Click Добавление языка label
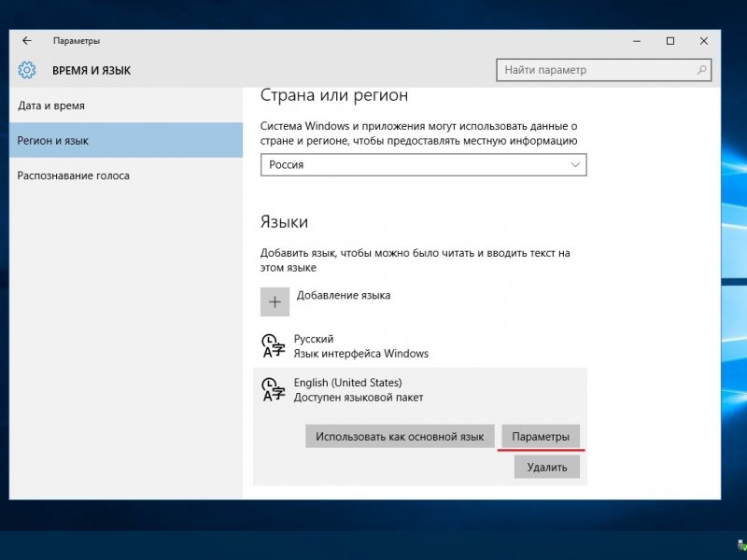The image size is (747, 560). coord(344,295)
